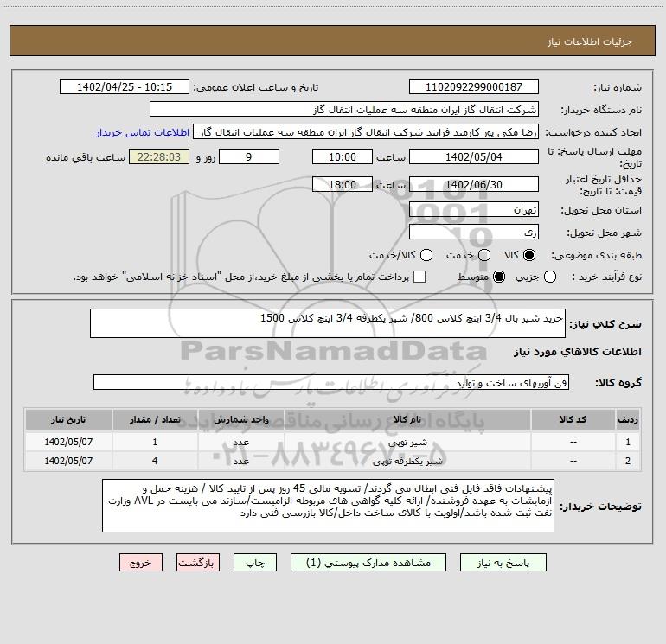Image resolution: width=666 pixels, height=644 pixels.
Task: Click the buyer organization name field
Action: (x=344, y=109)
